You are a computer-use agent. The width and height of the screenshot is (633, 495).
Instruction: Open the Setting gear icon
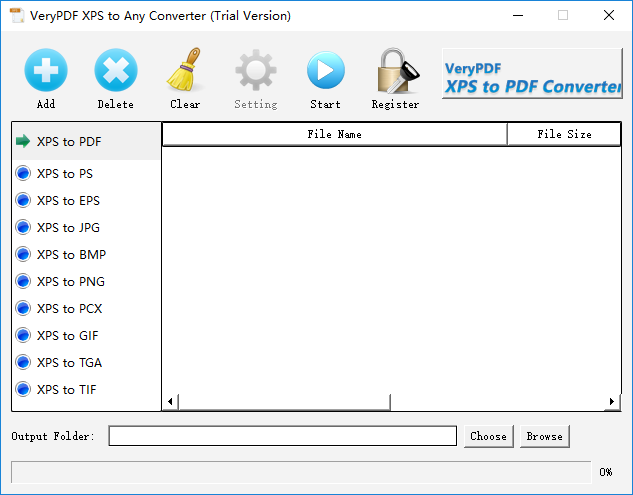coord(256,70)
